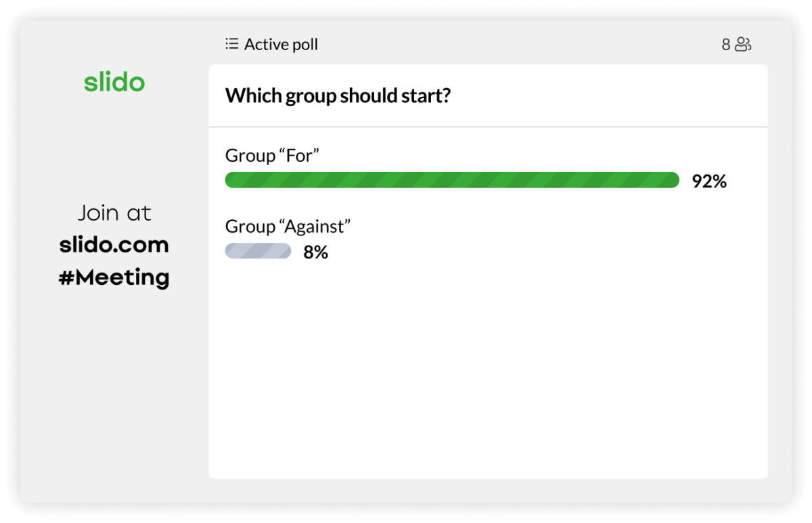Viewport: 812px width, 523px height.
Task: Click the 8% result percentage
Action: click(x=315, y=252)
